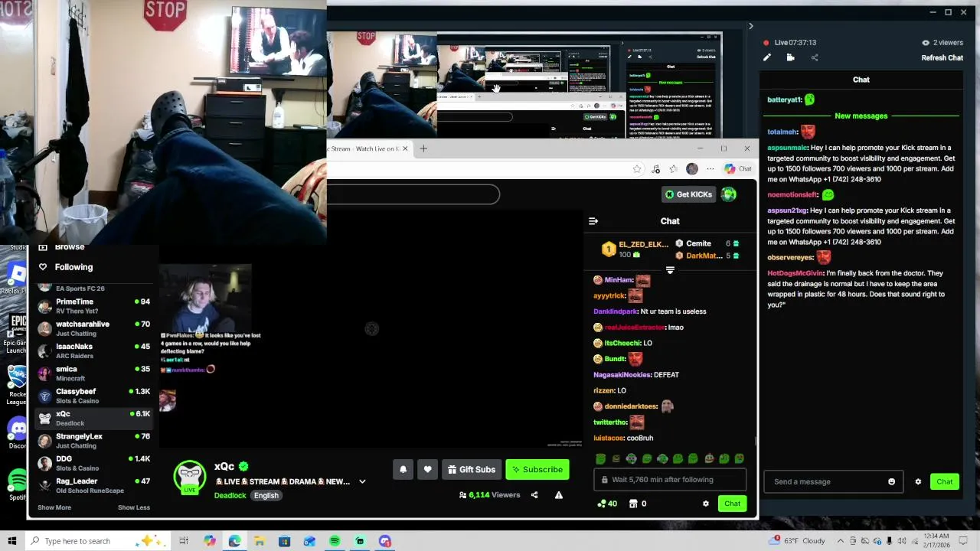Open DDG Slots & Casino channel
Image resolution: width=980 pixels, height=551 pixels.
93,463
